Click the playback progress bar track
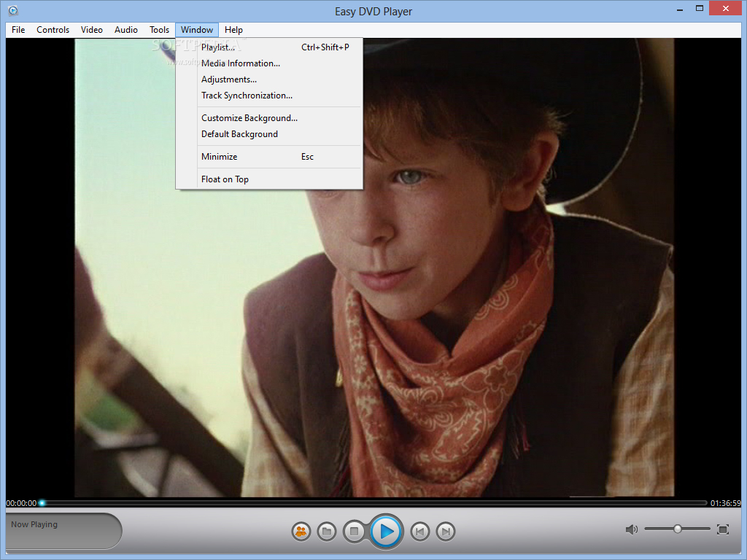The width and height of the screenshot is (747, 560). coord(373,503)
